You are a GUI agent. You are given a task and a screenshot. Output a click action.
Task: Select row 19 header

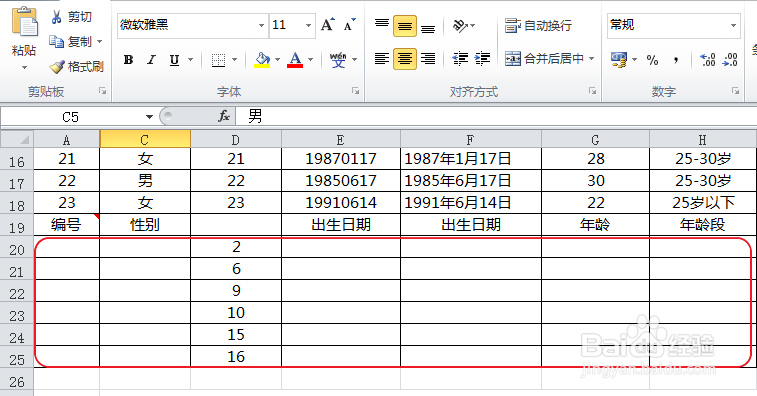[17, 227]
